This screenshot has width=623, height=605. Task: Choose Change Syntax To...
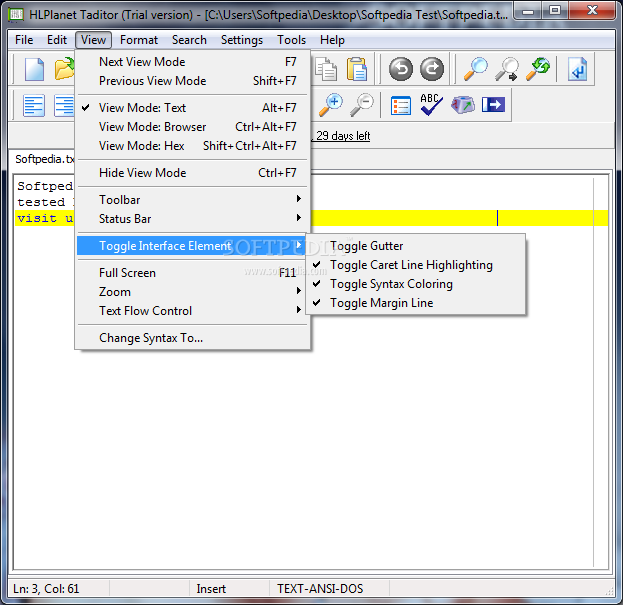(192, 338)
